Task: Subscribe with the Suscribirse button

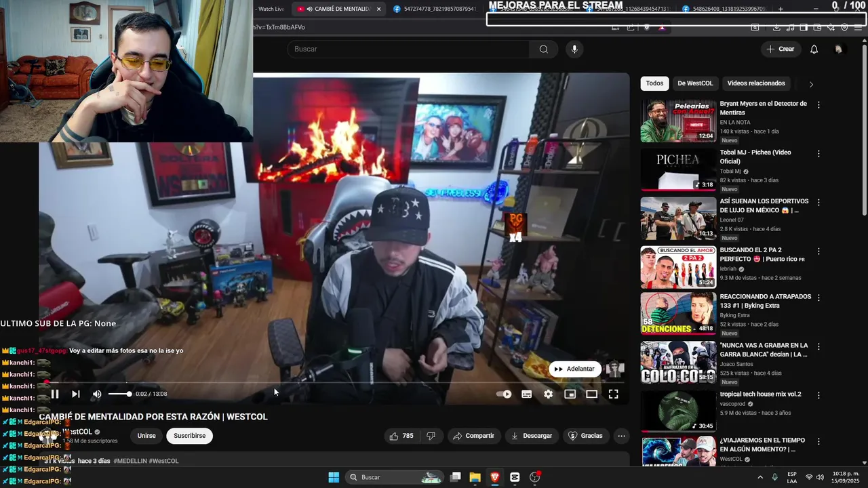Action: tap(189, 436)
